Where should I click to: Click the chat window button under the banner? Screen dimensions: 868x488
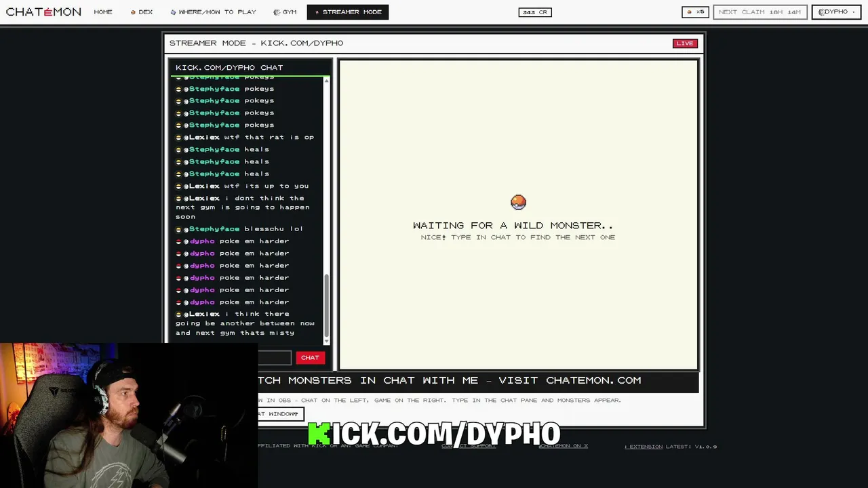pos(279,413)
